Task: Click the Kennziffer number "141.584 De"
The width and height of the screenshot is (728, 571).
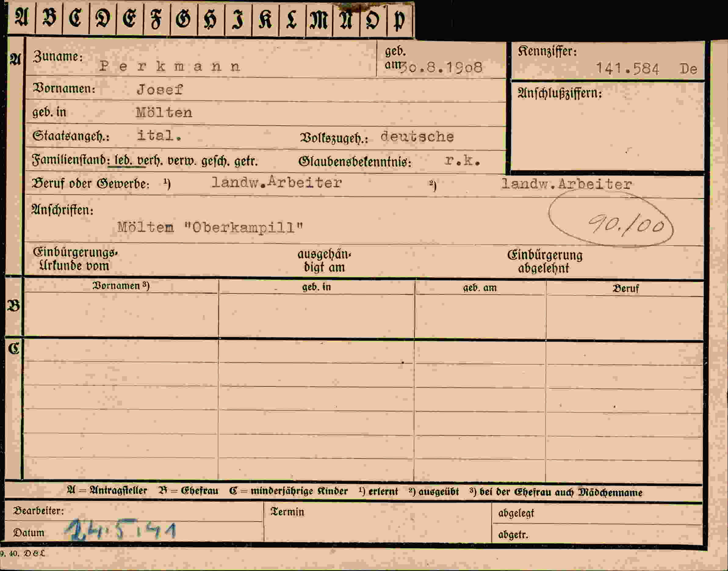Action: coord(647,69)
